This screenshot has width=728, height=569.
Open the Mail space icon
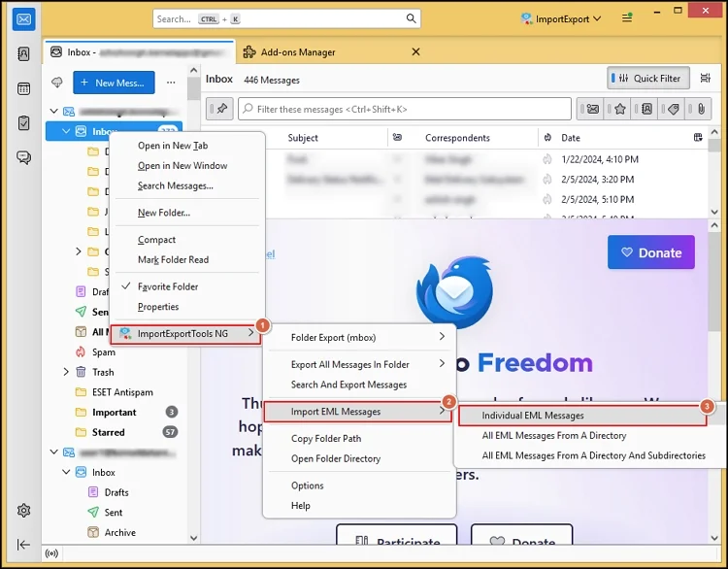tap(23, 19)
